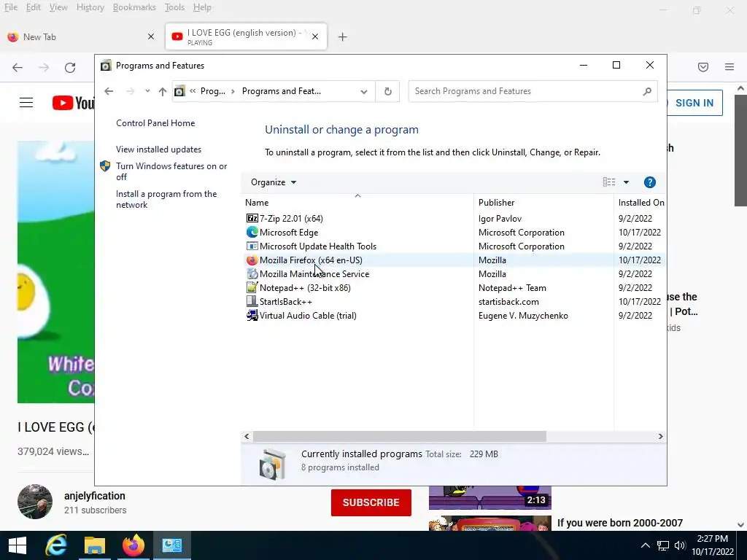Click the horizontal scrollbar left arrow
747x560 pixels.
click(x=247, y=436)
